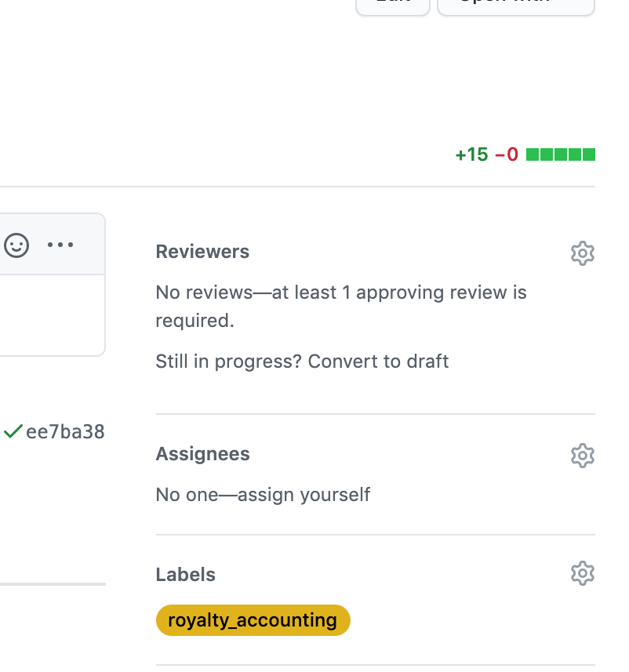Open the comment's three-dot options menu
Screen dimensions: 629x672
[x=60, y=245]
